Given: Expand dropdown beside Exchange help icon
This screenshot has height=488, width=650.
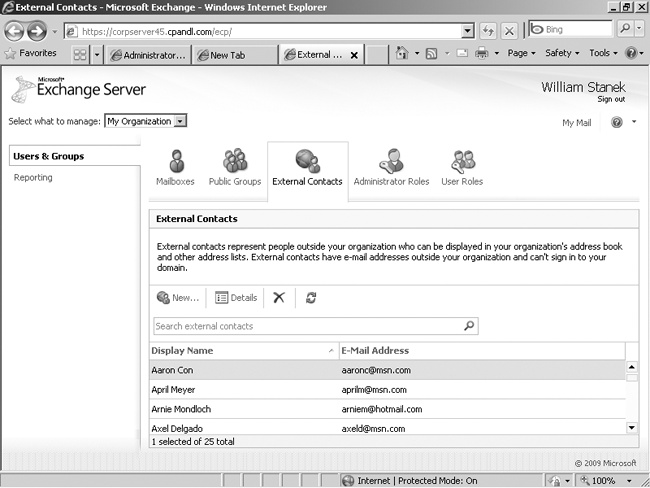Looking at the screenshot, I should (634, 122).
